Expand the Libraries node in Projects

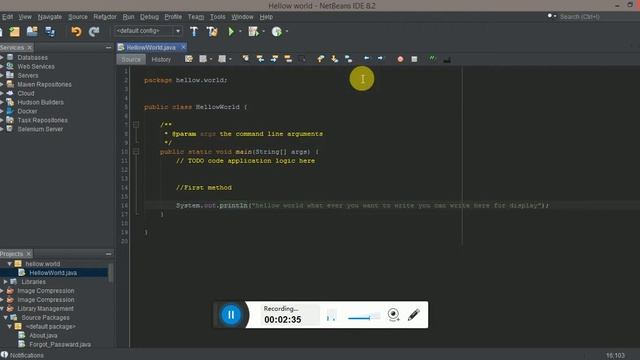pyautogui.click(x=5, y=282)
